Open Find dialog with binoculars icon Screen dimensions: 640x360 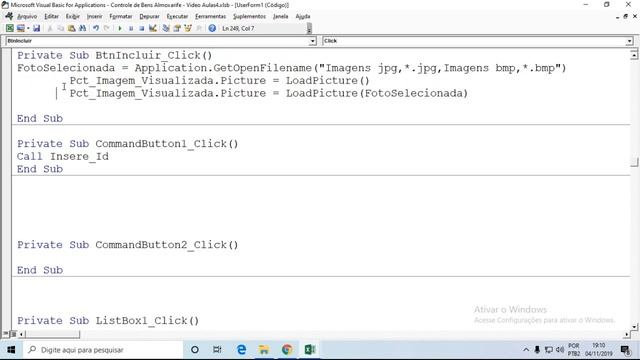tap(82, 28)
